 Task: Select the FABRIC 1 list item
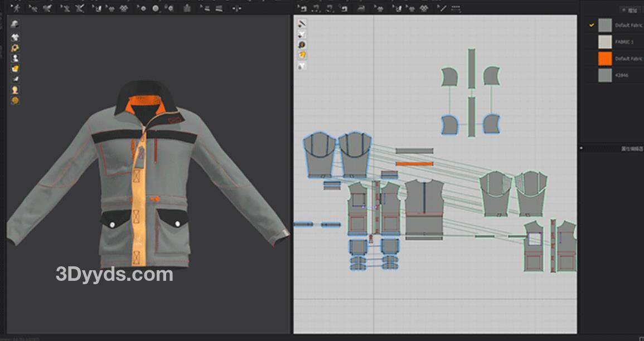pyautogui.click(x=623, y=42)
